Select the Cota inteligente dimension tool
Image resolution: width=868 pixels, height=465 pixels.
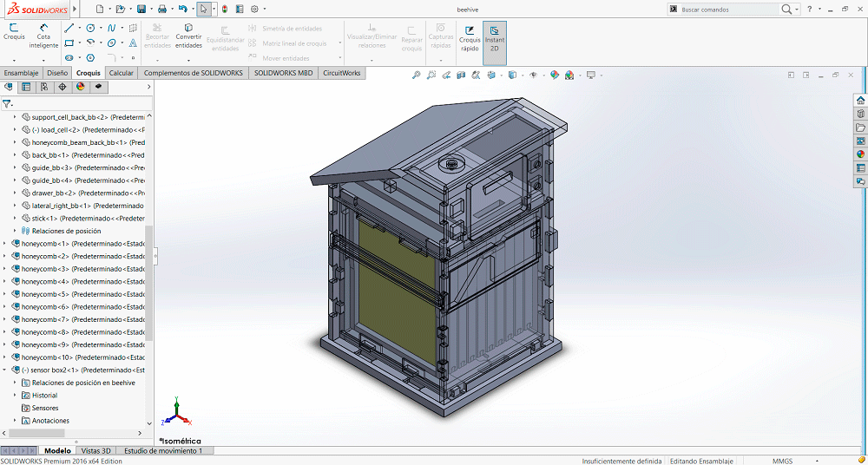tap(43, 36)
